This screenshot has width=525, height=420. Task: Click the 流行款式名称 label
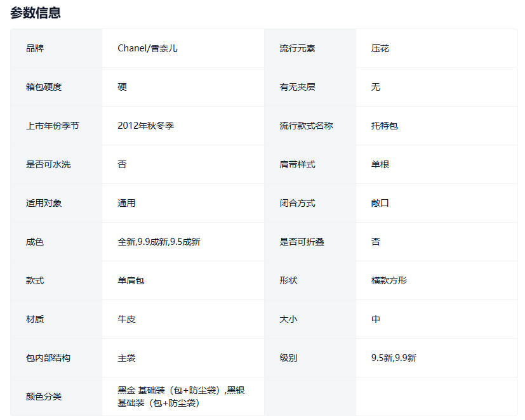coord(306,126)
